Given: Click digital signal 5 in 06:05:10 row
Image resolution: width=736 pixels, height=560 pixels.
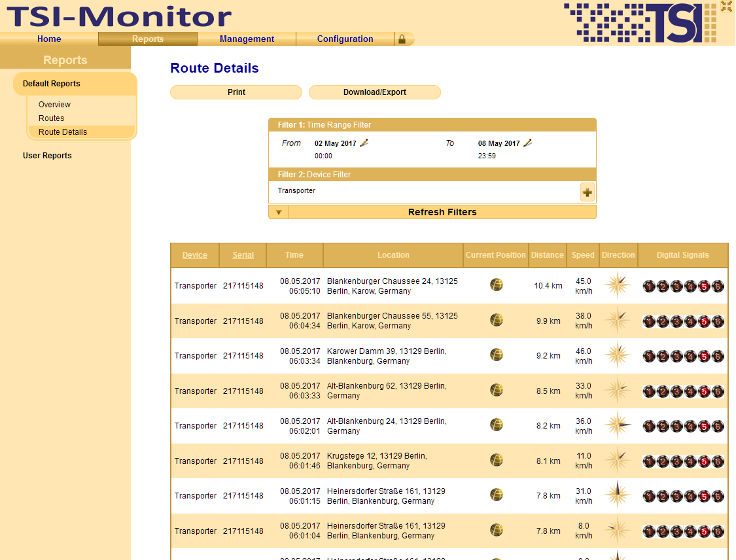Looking at the screenshot, I should click(704, 287).
